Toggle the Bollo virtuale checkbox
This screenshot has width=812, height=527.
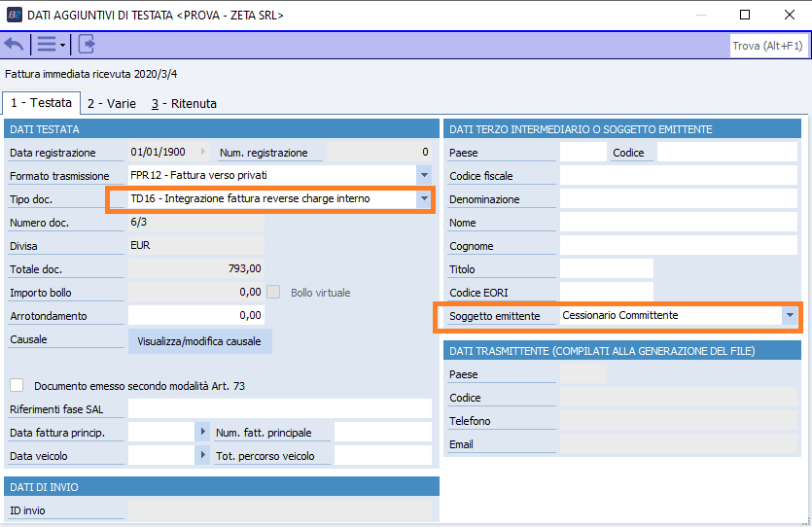(x=274, y=293)
